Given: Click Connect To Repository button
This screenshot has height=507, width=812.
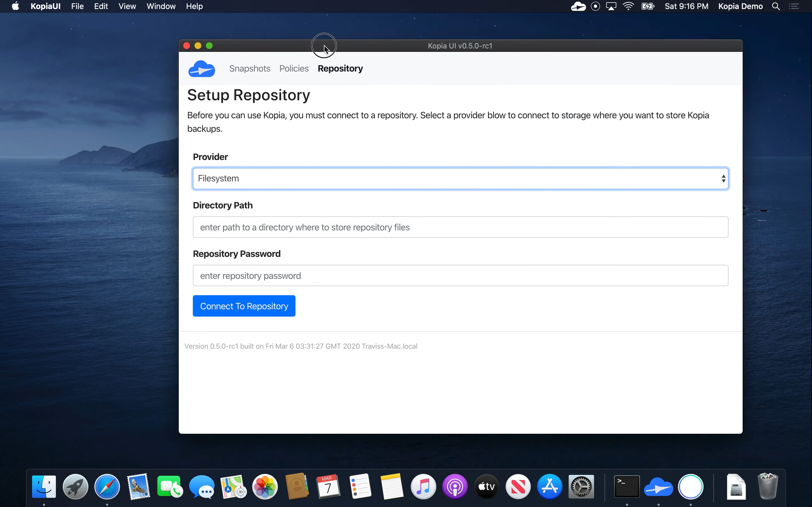Looking at the screenshot, I should click(244, 306).
